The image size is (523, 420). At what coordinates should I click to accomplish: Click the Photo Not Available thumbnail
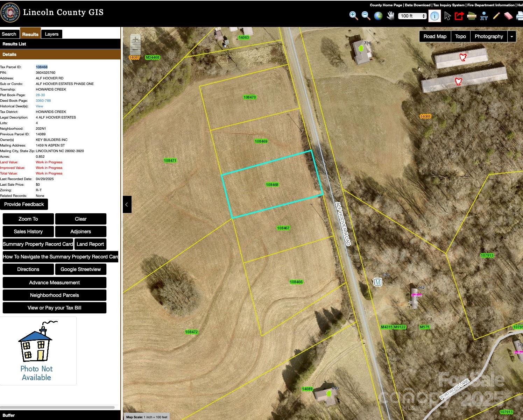[38, 351]
